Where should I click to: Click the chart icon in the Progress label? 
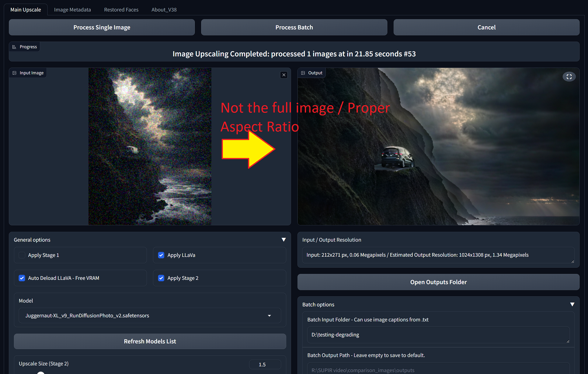coord(14,46)
